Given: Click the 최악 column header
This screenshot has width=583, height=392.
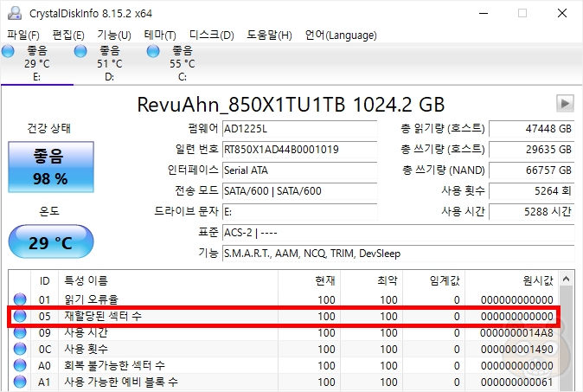Looking at the screenshot, I should click(371, 280).
